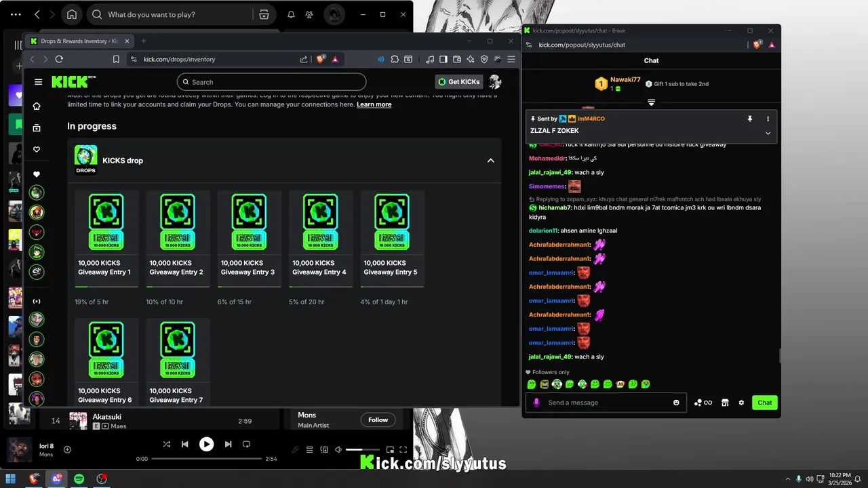Viewport: 868px width, 488px height.
Task: Open Browse icon in Kick sidebar
Action: click(x=37, y=127)
